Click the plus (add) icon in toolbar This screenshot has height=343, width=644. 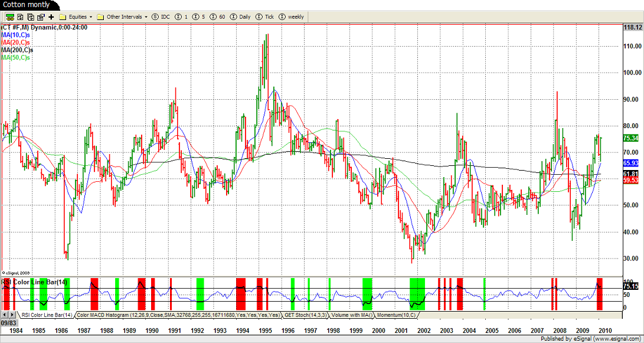[51, 17]
